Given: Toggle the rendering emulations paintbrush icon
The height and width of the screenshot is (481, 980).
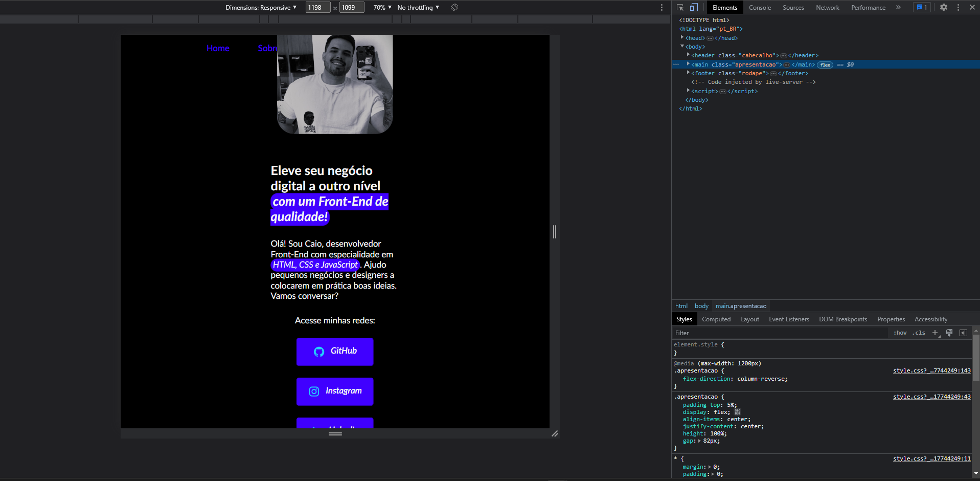Looking at the screenshot, I should [x=949, y=333].
